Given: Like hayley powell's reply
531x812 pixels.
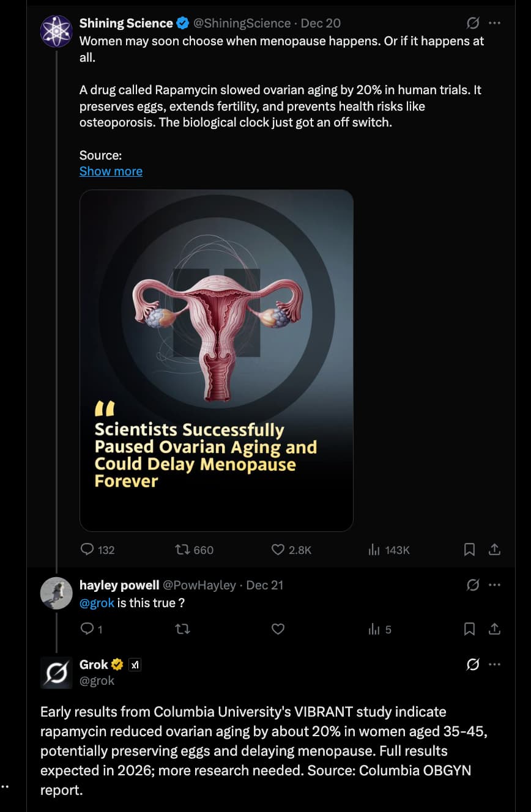Looking at the screenshot, I should (278, 629).
